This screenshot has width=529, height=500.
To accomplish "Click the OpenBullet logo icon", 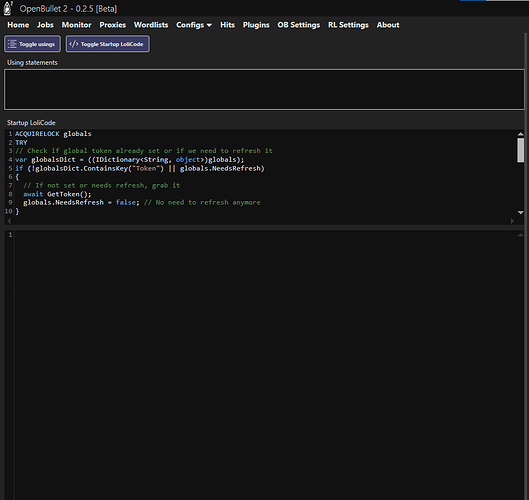I will pos(7,8).
